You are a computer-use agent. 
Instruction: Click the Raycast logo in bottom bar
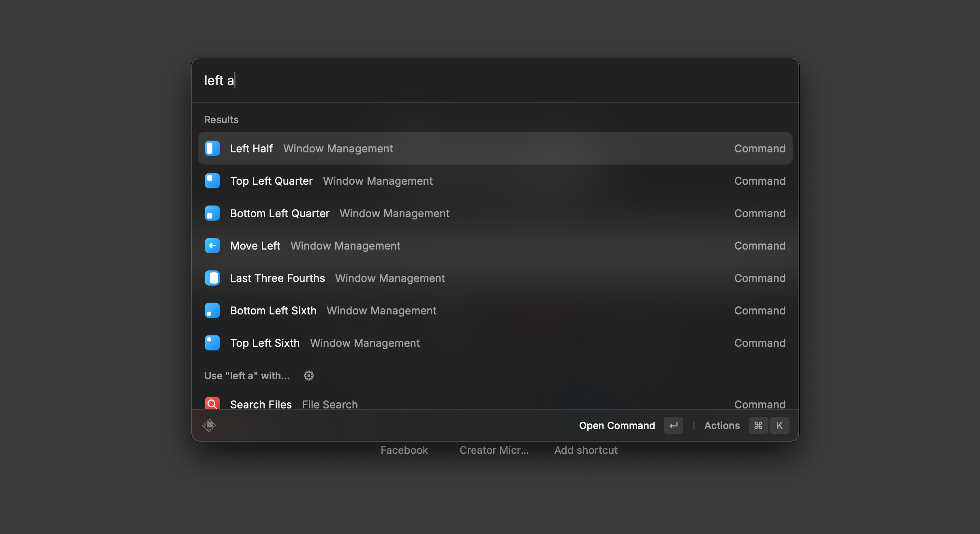click(x=209, y=425)
